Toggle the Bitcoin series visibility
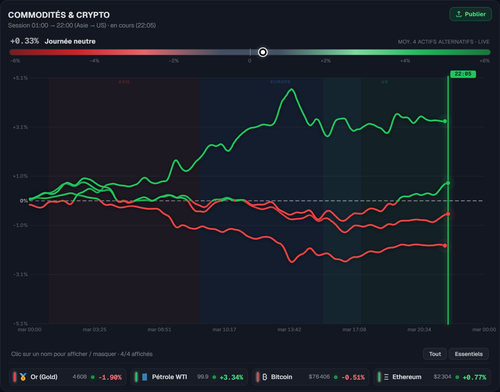Screen dimensions: 500x392 [x=311, y=377]
